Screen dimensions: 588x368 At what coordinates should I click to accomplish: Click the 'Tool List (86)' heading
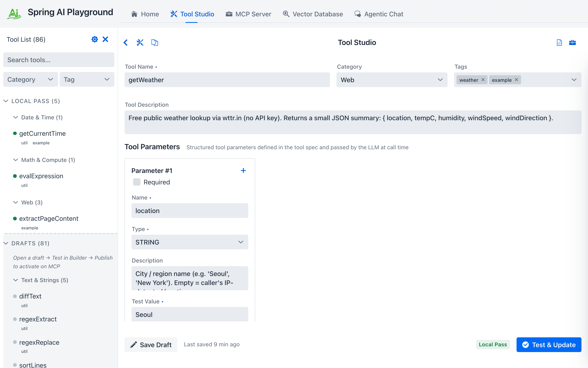click(x=26, y=39)
